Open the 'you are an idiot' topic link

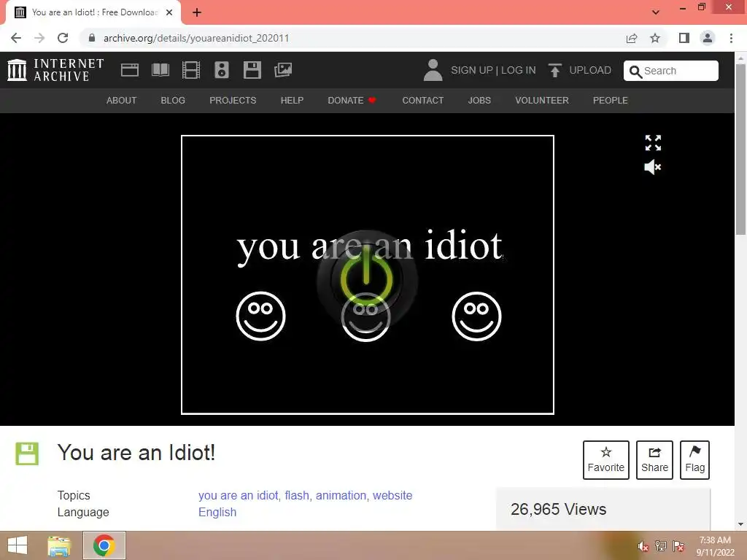(239, 495)
